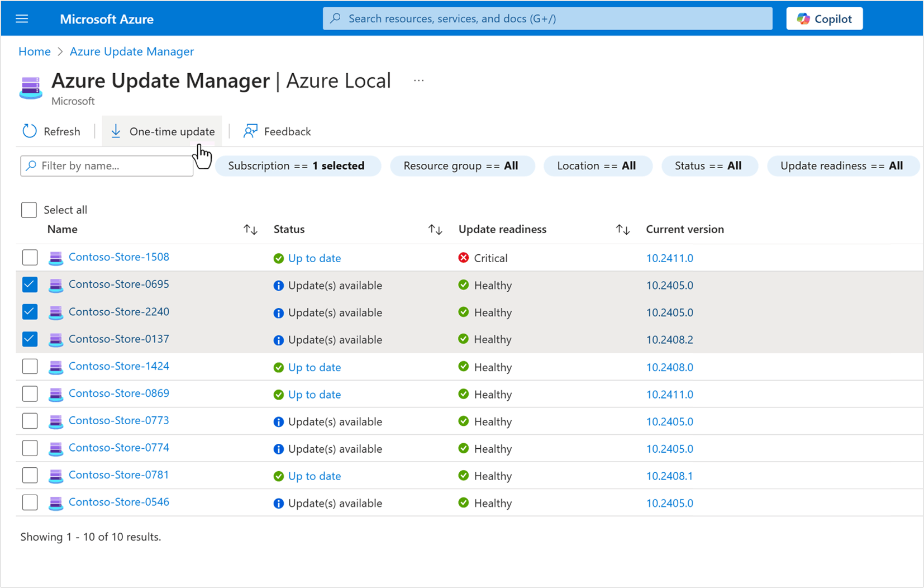Open the Resource group filter
924x588 pixels.
(462, 165)
